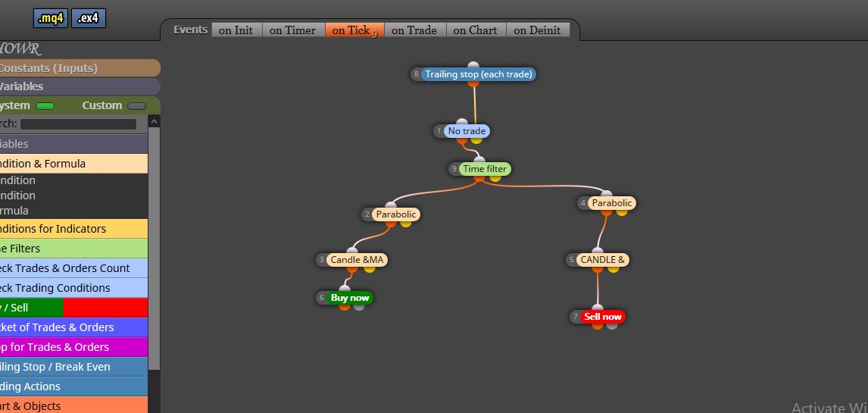This screenshot has width=868, height=413.
Task: Click the block list scroll up arrow
Action: point(154,121)
